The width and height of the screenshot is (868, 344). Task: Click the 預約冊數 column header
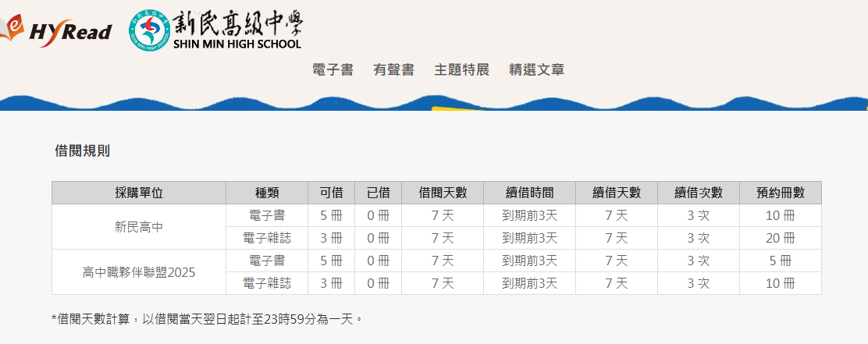(780, 193)
